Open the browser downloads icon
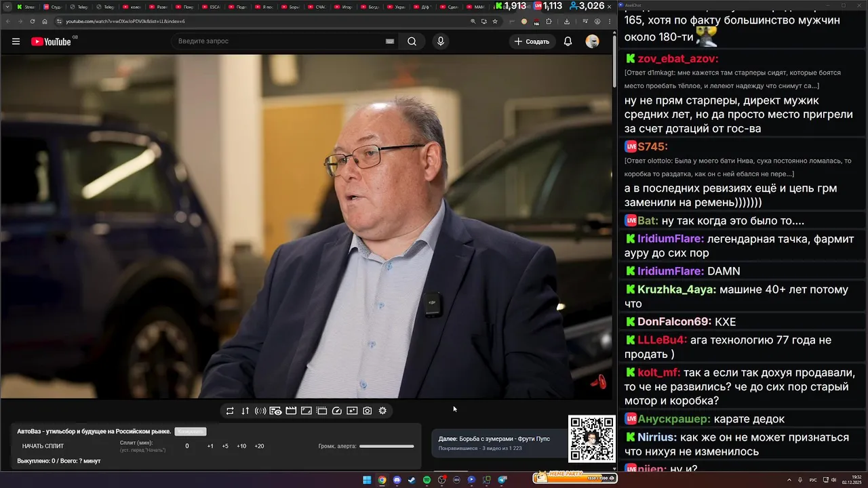 [x=567, y=21]
